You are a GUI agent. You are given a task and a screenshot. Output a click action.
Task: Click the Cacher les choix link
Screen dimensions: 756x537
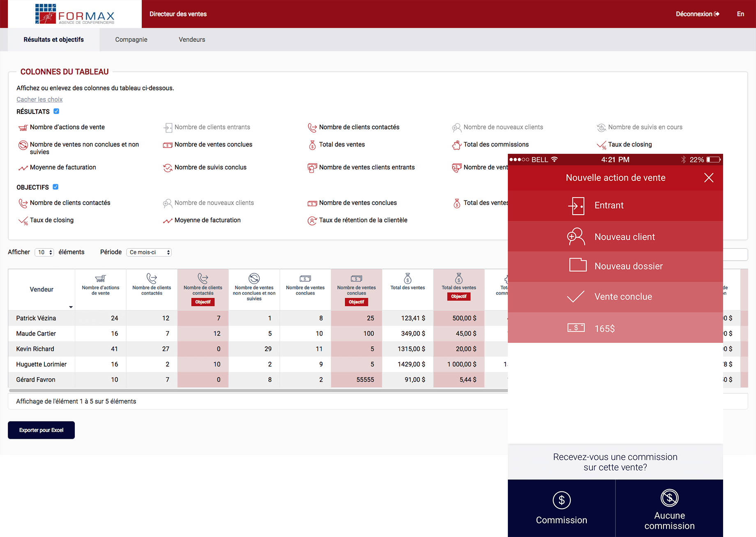39,100
